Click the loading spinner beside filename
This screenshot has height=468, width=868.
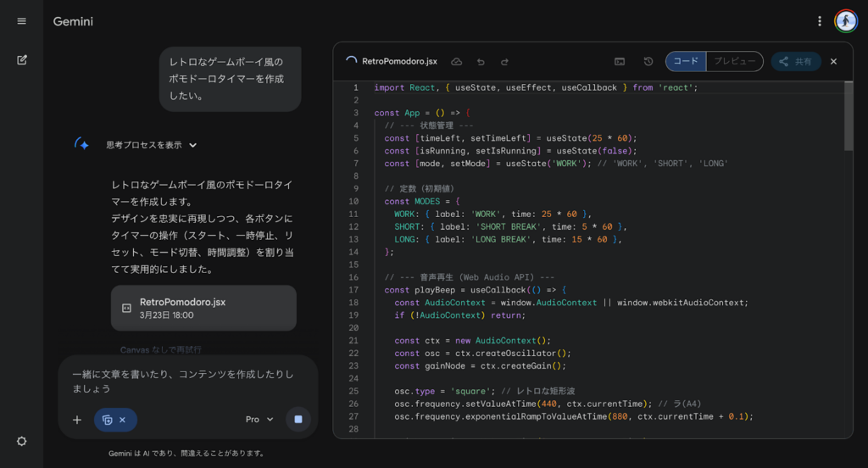pyautogui.click(x=351, y=61)
